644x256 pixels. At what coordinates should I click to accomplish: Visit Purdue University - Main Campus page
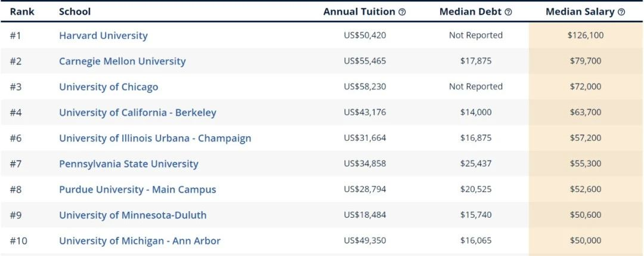[138, 189]
